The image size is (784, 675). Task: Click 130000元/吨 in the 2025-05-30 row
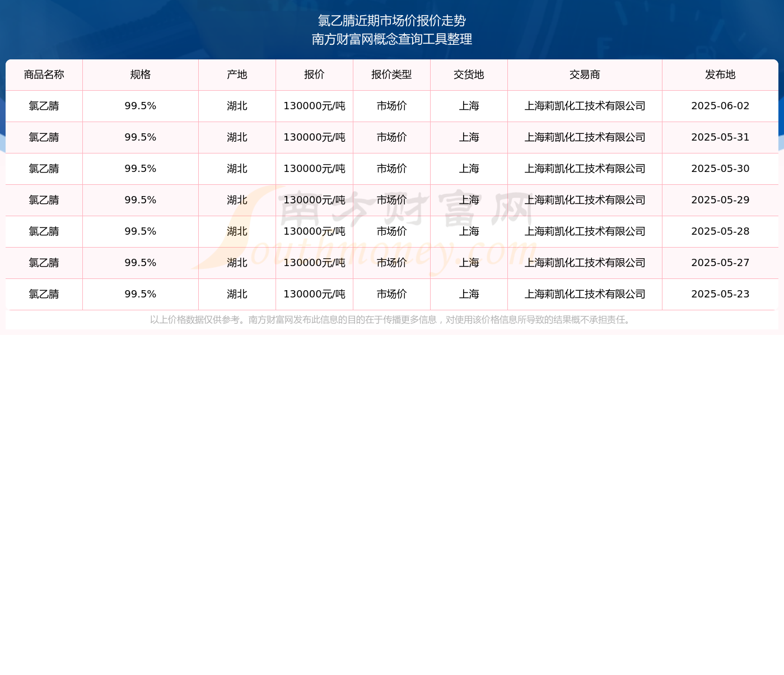pos(314,169)
